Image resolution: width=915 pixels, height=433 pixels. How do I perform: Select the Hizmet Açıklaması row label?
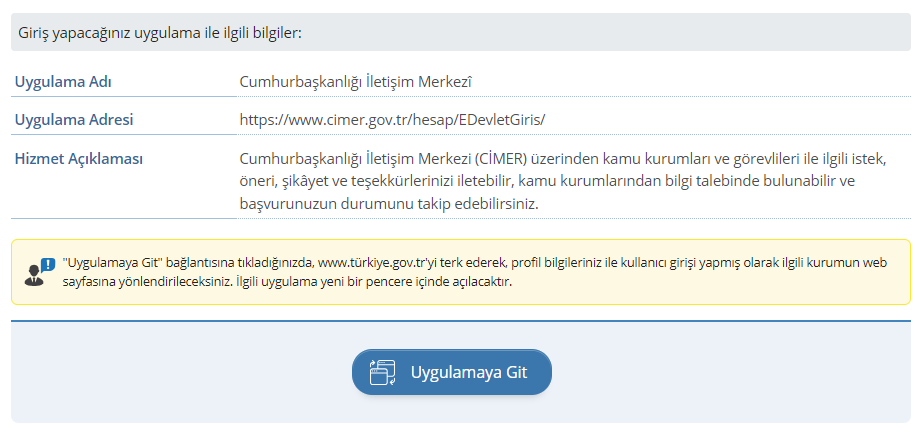[x=79, y=159]
